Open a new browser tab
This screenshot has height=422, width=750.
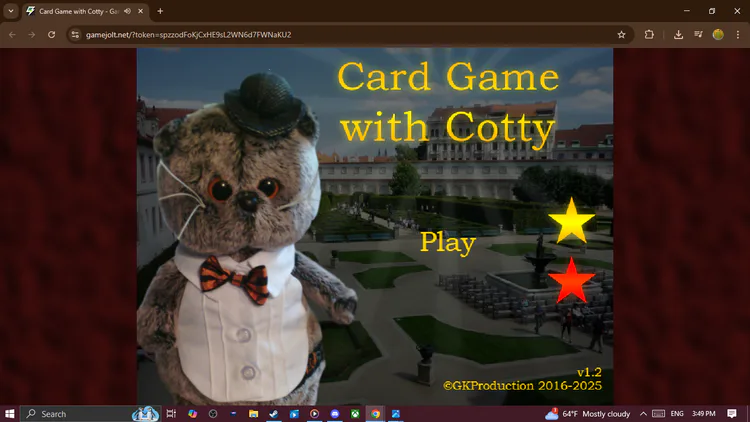160,11
